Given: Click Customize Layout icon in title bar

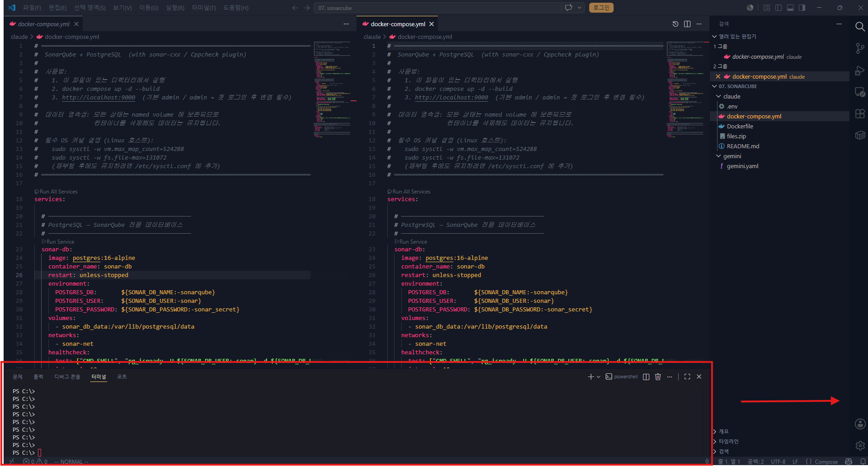Looking at the screenshot, I should point(767,8).
